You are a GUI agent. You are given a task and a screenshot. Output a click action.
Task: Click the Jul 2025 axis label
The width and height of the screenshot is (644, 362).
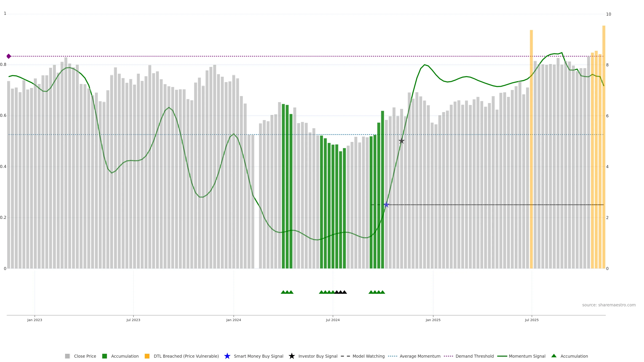531,320
